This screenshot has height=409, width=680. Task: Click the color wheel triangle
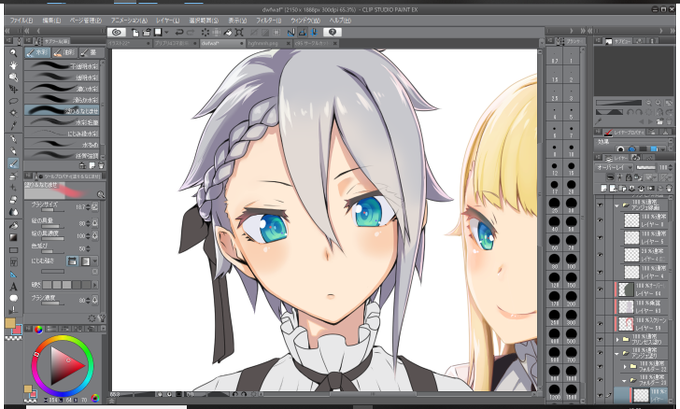[66, 366]
